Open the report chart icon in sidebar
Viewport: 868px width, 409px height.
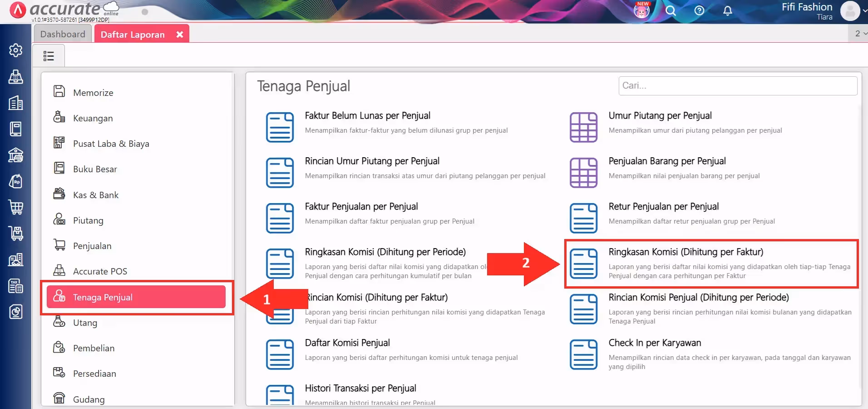[16, 312]
